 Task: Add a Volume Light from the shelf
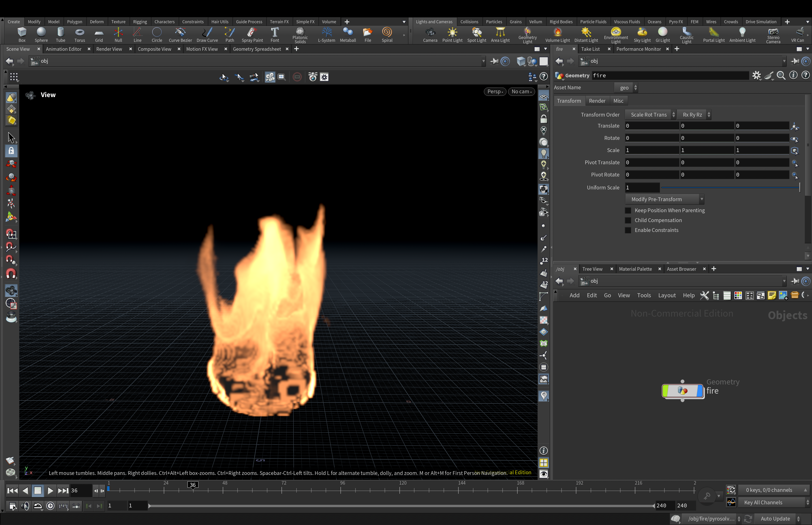click(557, 35)
